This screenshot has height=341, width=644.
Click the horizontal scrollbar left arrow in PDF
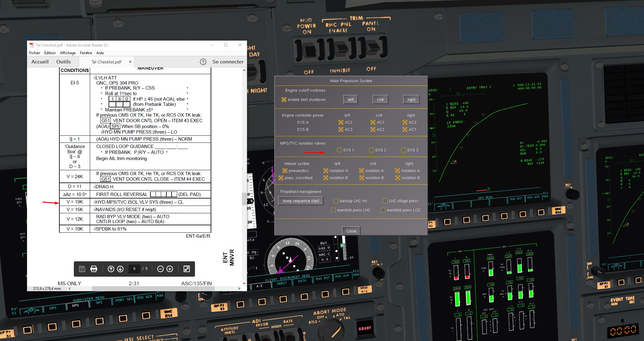click(x=70, y=289)
